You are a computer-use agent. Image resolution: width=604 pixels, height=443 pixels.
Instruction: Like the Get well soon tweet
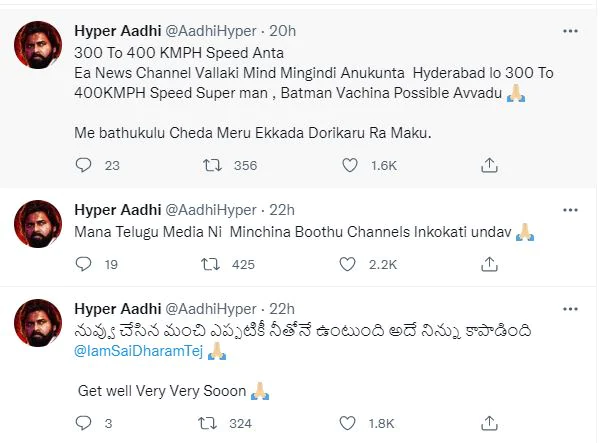point(349,423)
